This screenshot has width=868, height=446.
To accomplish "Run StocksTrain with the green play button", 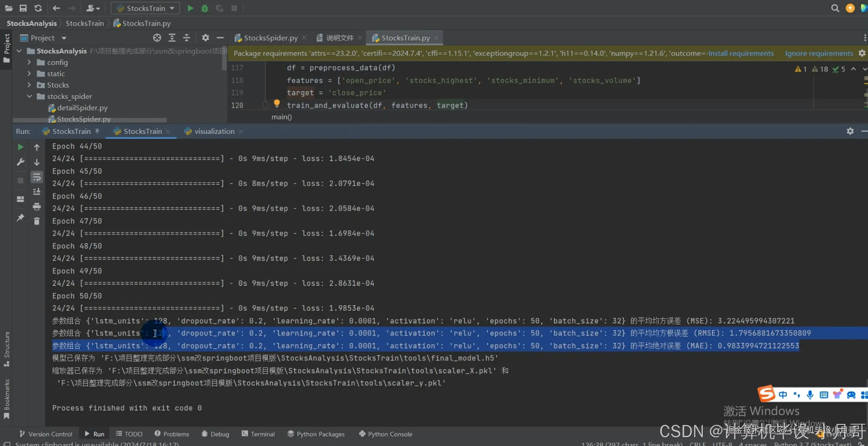I will [190, 8].
